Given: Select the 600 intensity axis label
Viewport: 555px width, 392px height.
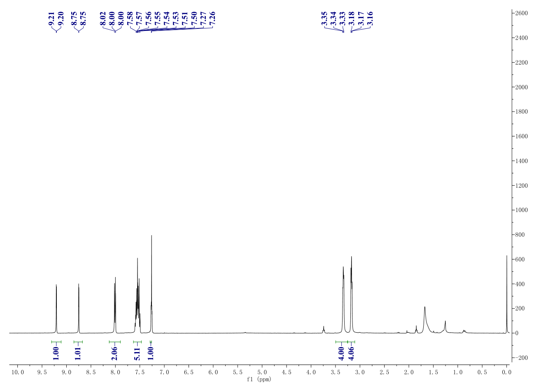Looking at the screenshot, I should click(x=520, y=259).
